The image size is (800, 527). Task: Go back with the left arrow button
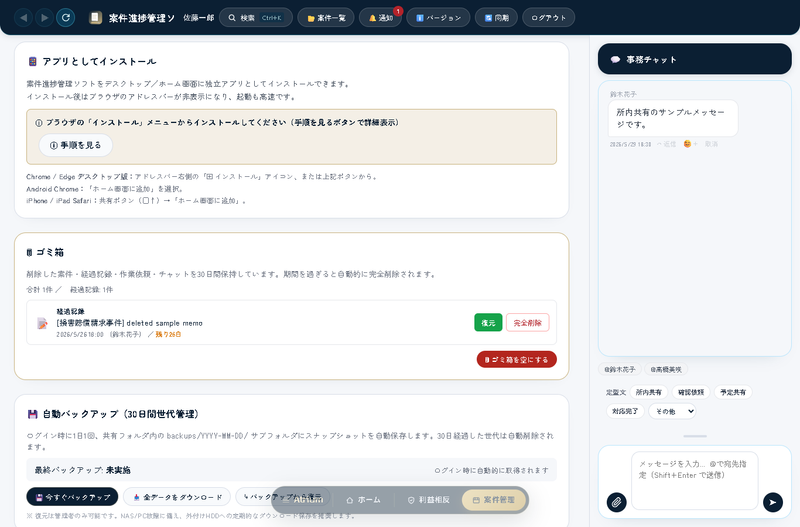coord(23,18)
